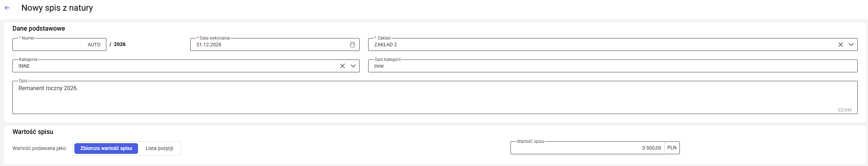This screenshot has height=166, width=868.
Task: Open the Kategoria combo box showing INNE
Action: tap(186, 66)
